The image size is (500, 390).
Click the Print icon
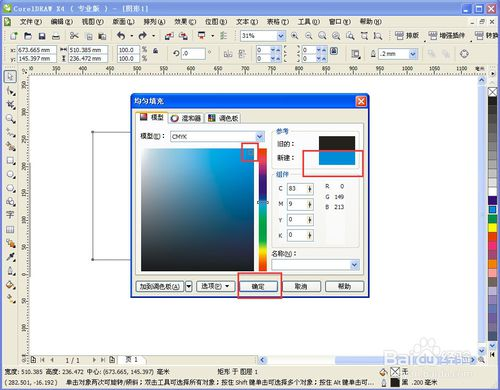[56, 36]
